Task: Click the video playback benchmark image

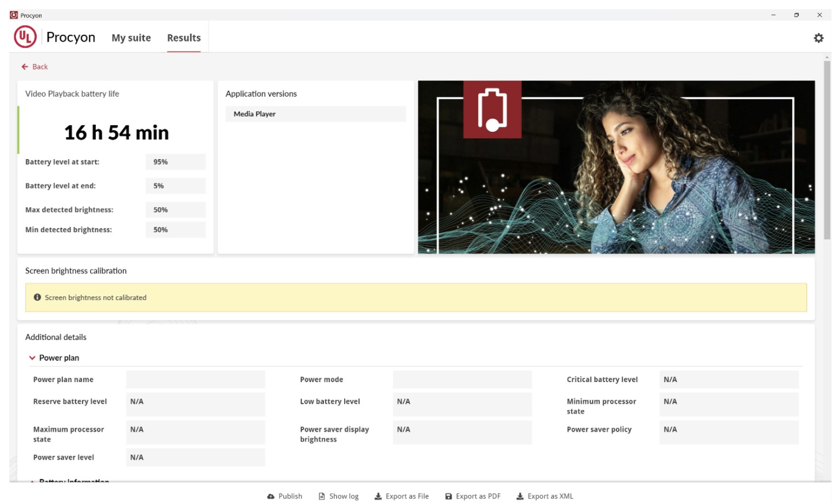Action: [617, 167]
